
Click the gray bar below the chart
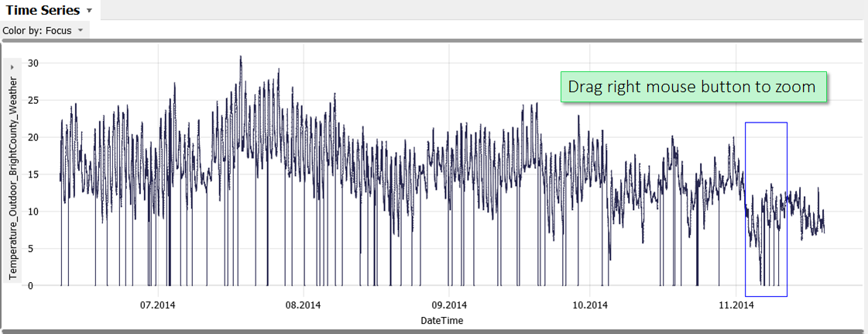tap(434, 331)
